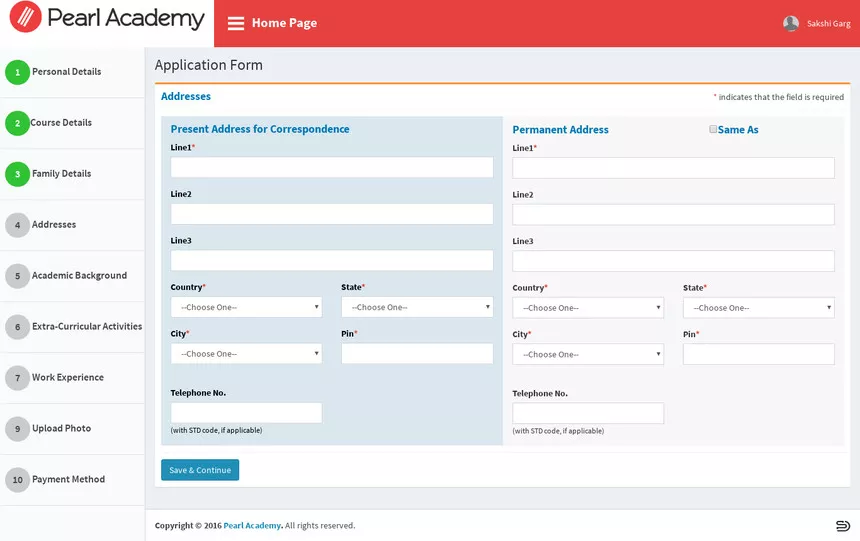This screenshot has height=541, width=860.
Task: Expand Permanent Address City dropdown
Action: click(x=588, y=354)
